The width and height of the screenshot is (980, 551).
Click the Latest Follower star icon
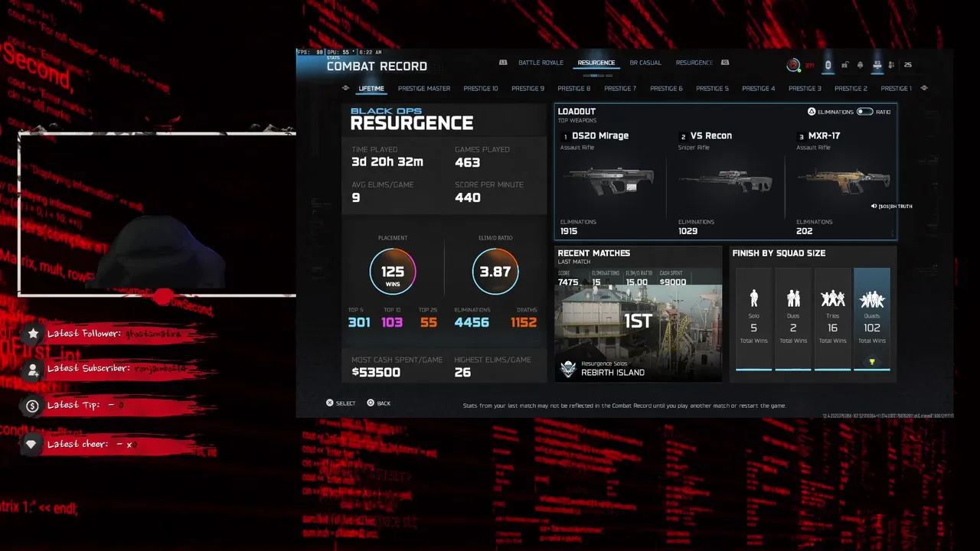point(33,334)
